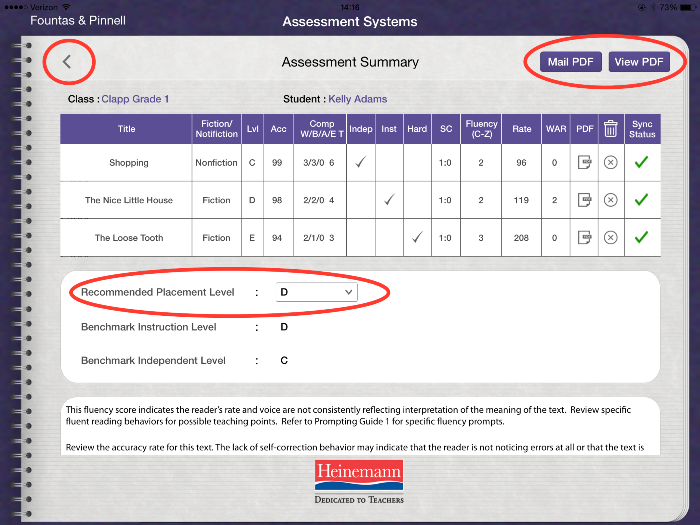Screen dimensions: 700x525
Task: Click the SC column header
Action: (446, 129)
